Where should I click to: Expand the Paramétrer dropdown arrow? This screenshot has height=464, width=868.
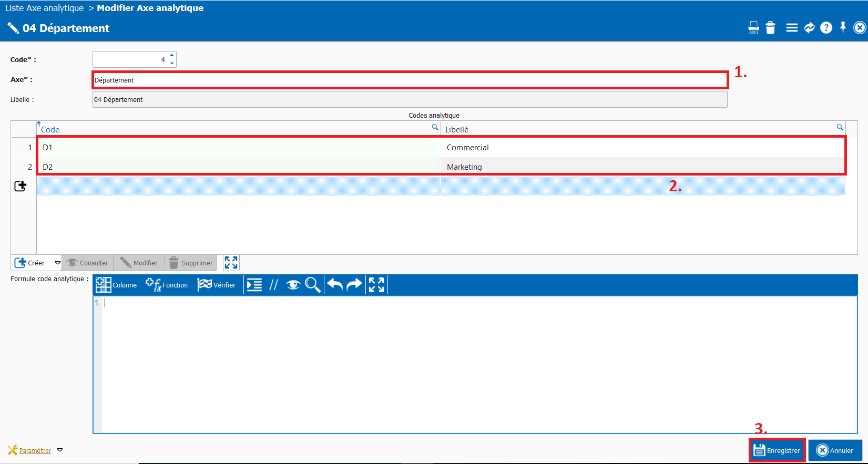click(x=60, y=450)
